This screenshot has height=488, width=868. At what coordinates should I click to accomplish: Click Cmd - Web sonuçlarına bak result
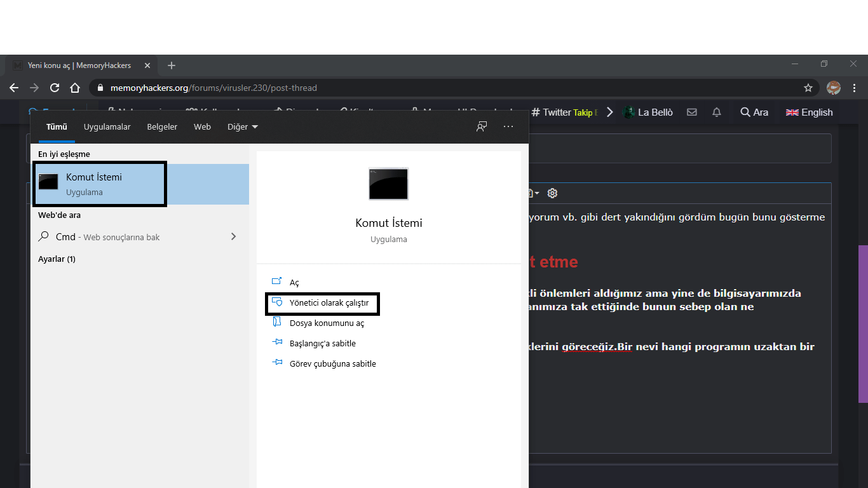[140, 236]
